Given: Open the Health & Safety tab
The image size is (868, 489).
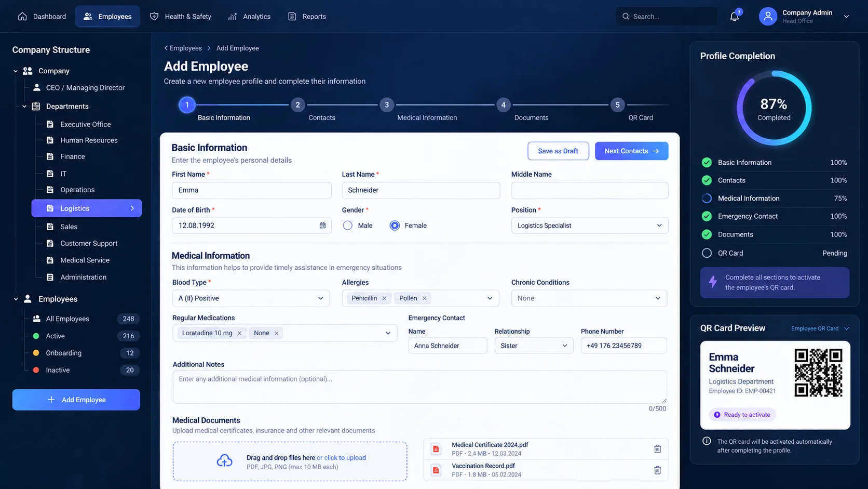Looking at the screenshot, I should click(x=181, y=17).
